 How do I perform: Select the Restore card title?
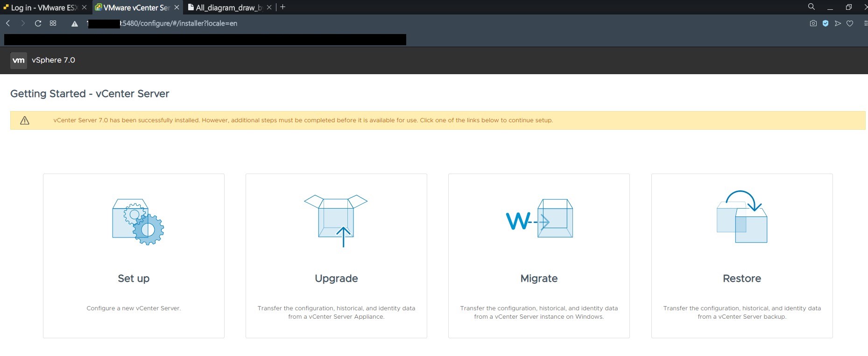(742, 279)
